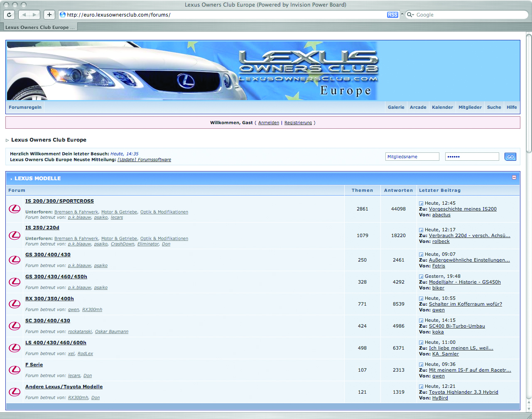The height and width of the screenshot is (419, 532).
Task: Open the Google search engine dropdown
Action: [410, 15]
